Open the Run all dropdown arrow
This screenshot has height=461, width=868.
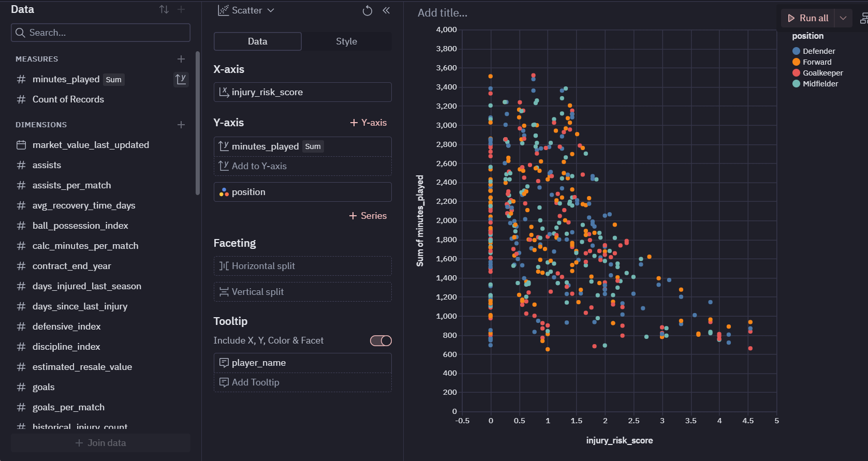843,18
